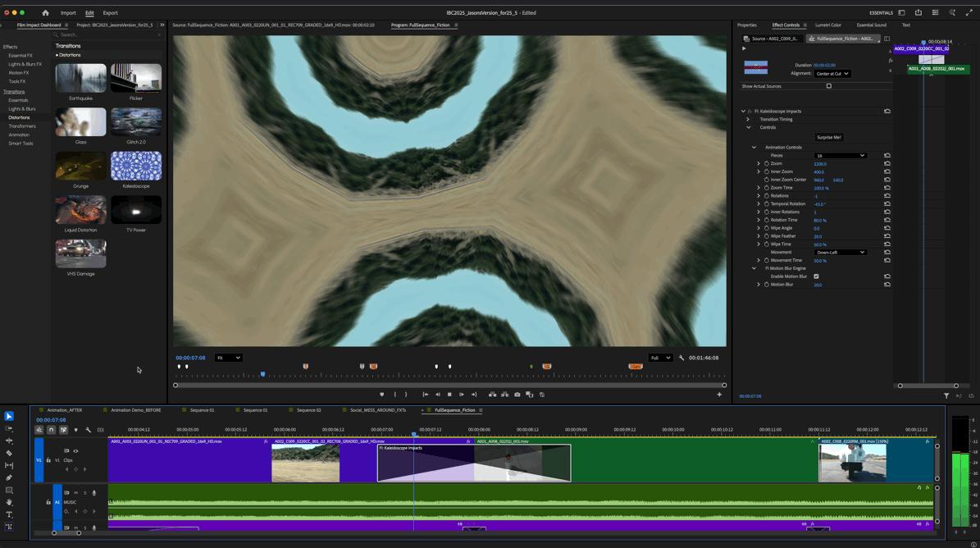Click the Fi Kaleidoscope Impacts transition clip in timeline
Screen dimensions: 980x548
pos(474,463)
